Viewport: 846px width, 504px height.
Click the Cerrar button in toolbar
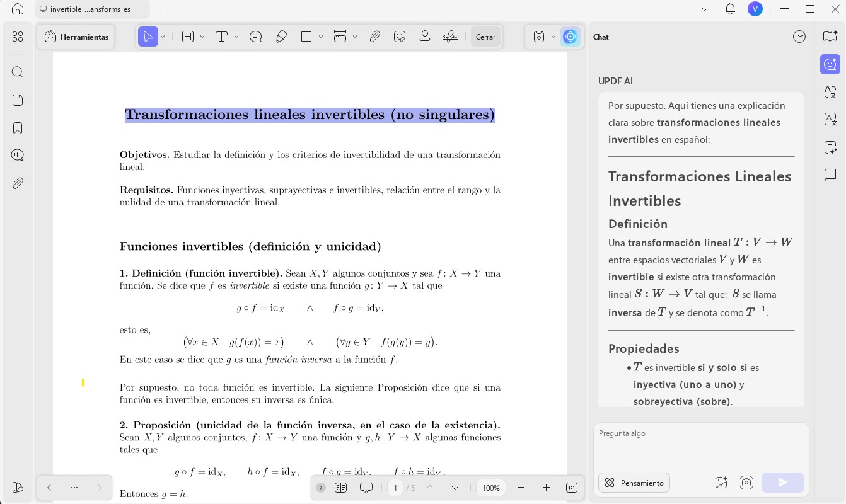tap(485, 37)
